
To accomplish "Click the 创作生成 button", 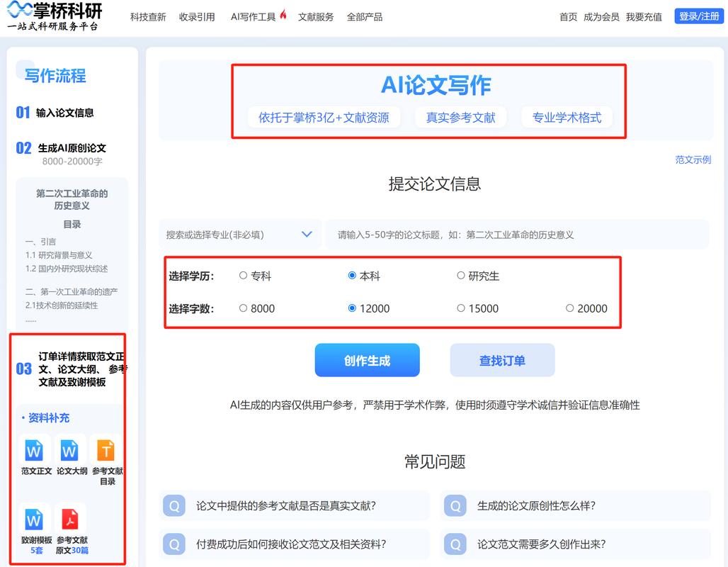I will 367,360.
